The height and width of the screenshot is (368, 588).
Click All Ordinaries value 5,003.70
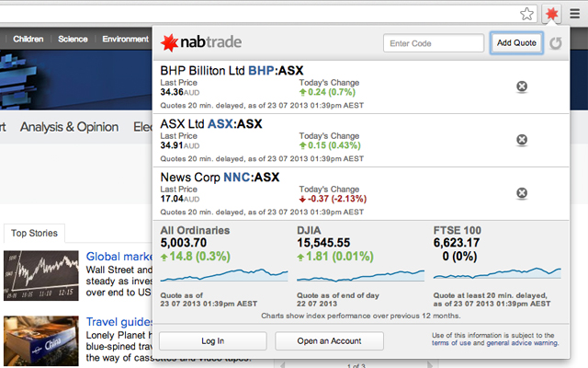pos(184,243)
